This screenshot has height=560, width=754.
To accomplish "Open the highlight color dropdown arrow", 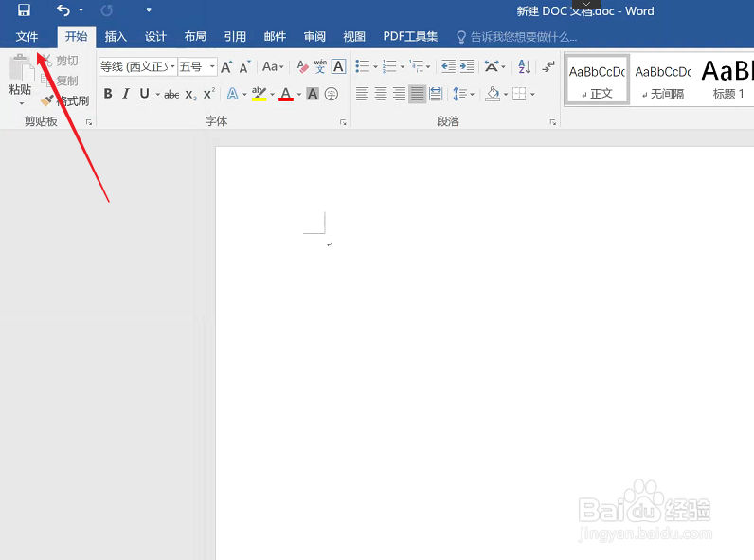I will pos(272,95).
